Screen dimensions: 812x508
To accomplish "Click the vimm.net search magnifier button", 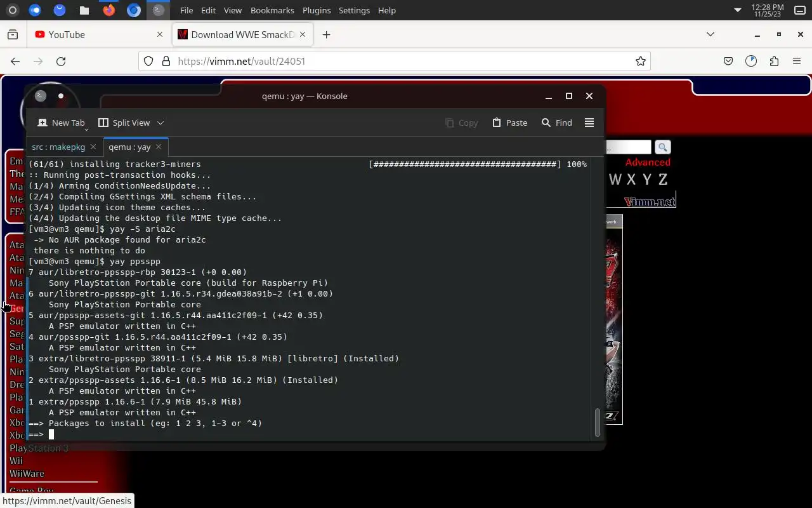I will tap(662, 147).
